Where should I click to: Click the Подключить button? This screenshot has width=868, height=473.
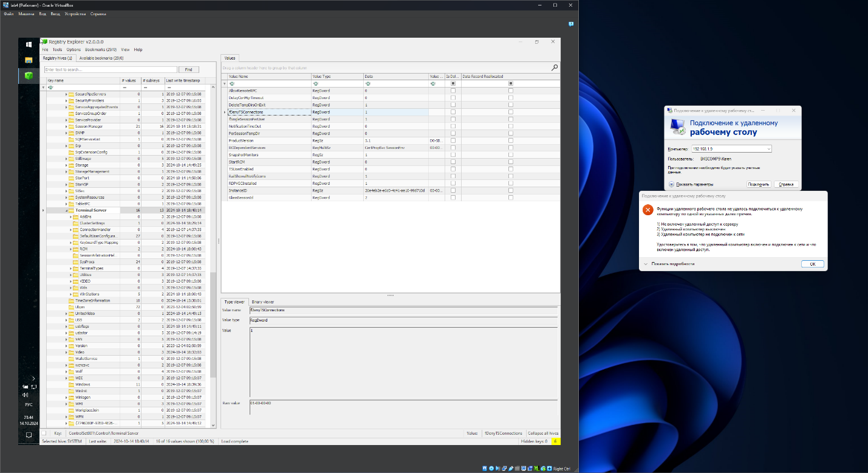coord(759,184)
